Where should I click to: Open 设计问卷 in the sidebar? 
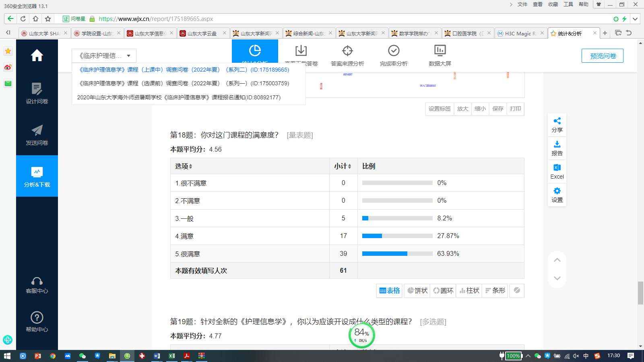click(37, 93)
